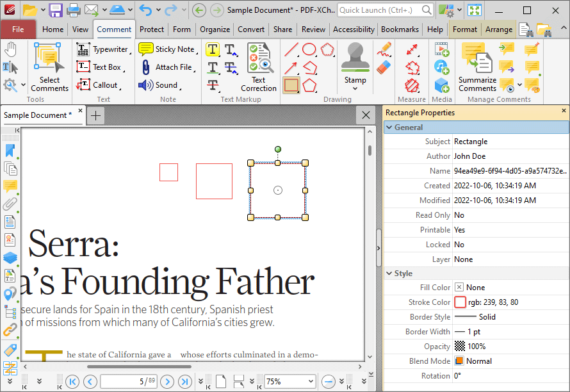The width and height of the screenshot is (570, 392).
Task: Open a new document tab
Action: [95, 116]
